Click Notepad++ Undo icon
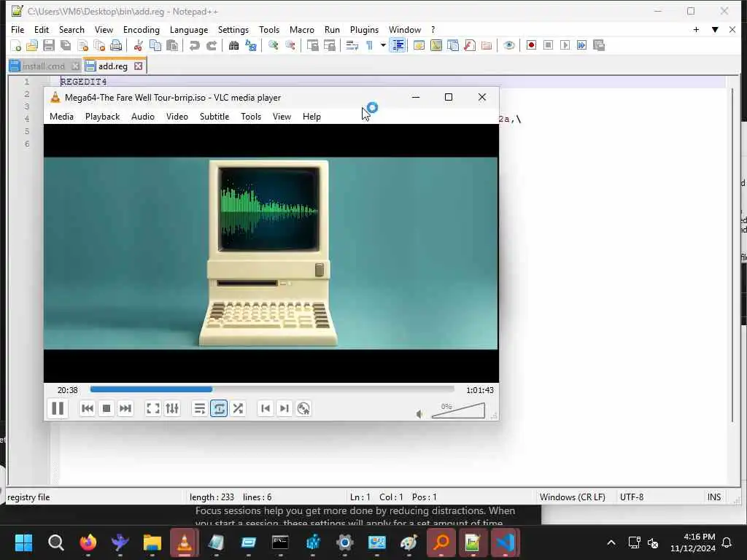The image size is (747, 560). click(194, 46)
